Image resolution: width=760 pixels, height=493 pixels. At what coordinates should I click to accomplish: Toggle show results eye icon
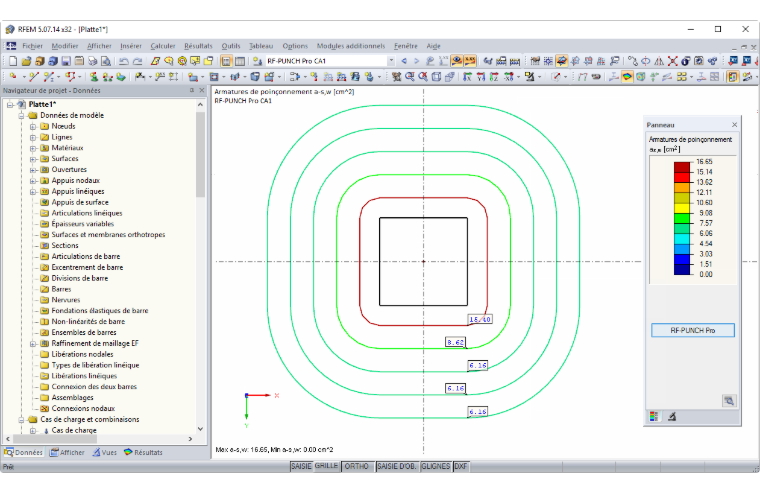point(457,61)
